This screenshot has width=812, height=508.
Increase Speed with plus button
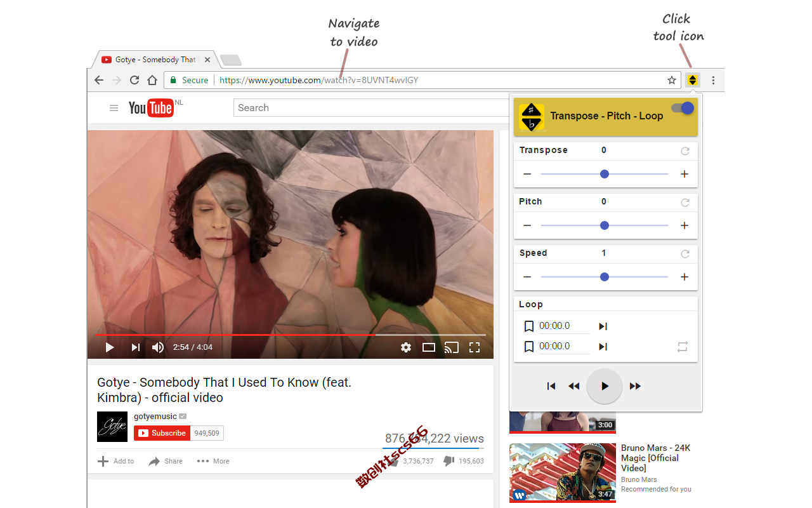point(684,277)
